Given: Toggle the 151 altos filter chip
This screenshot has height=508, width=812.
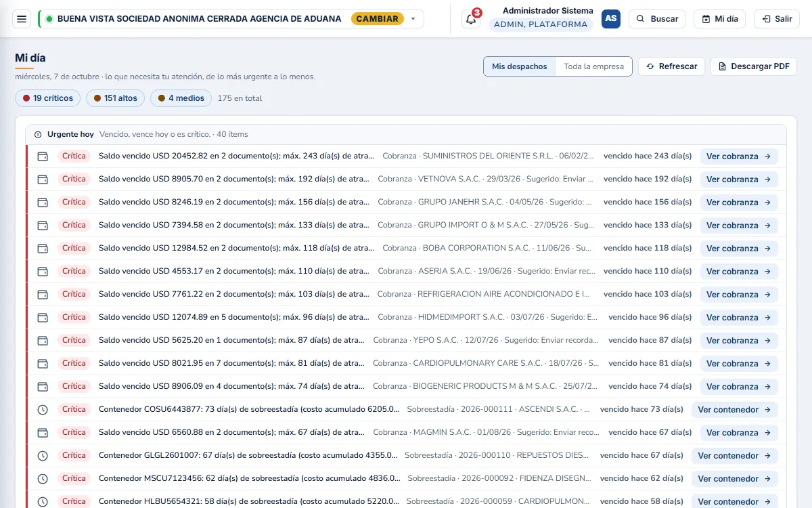Looking at the screenshot, I should coord(116,98).
